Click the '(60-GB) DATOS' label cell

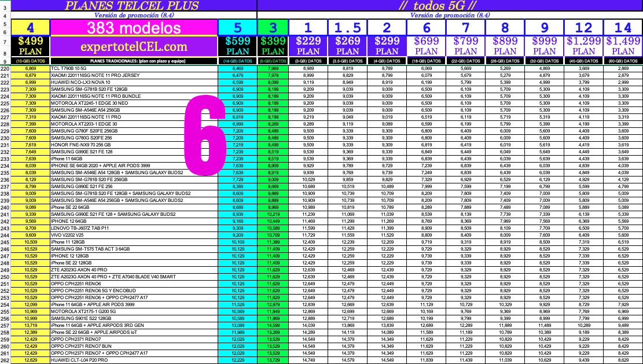[x=623, y=61]
